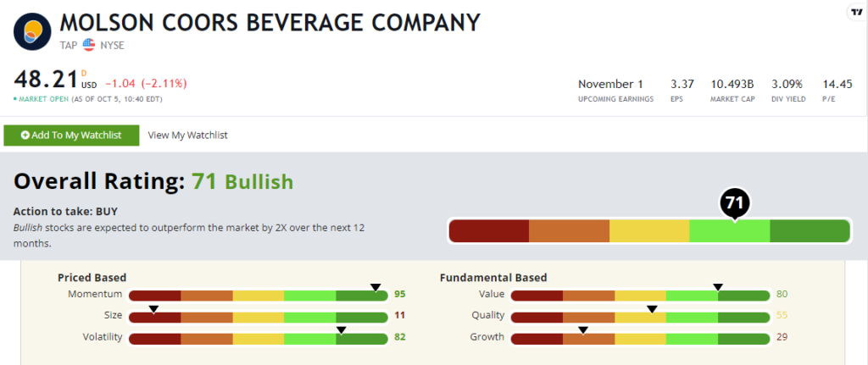Click the Quality rating bar

point(641,317)
